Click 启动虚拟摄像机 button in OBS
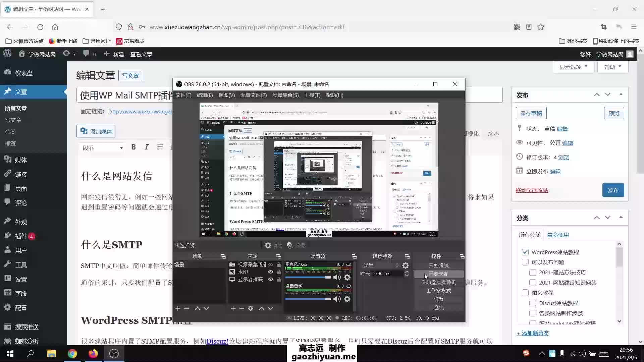 point(439,282)
